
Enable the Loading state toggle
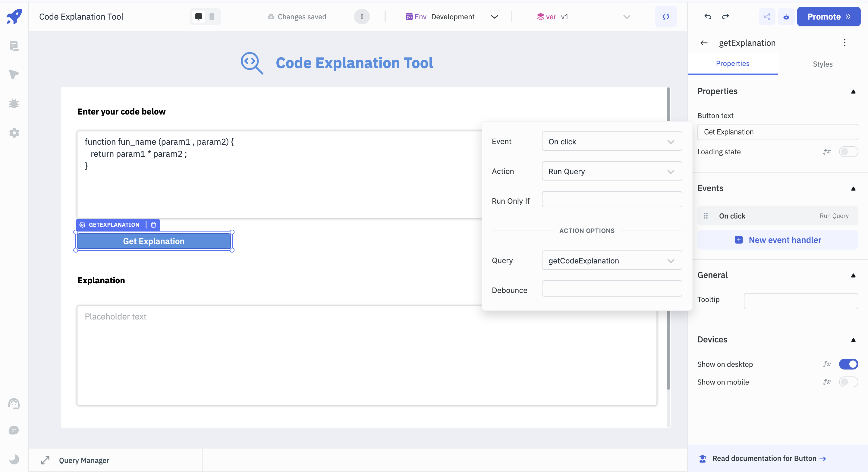pyautogui.click(x=848, y=152)
